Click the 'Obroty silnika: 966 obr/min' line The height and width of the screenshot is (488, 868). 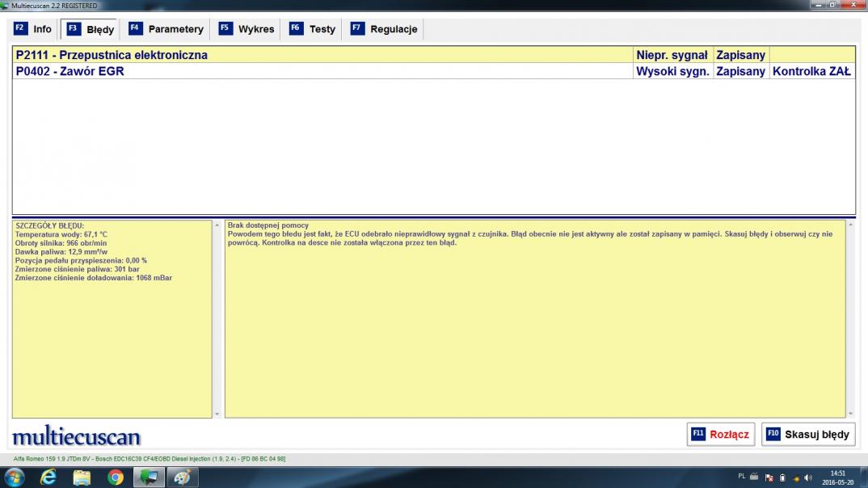point(61,243)
